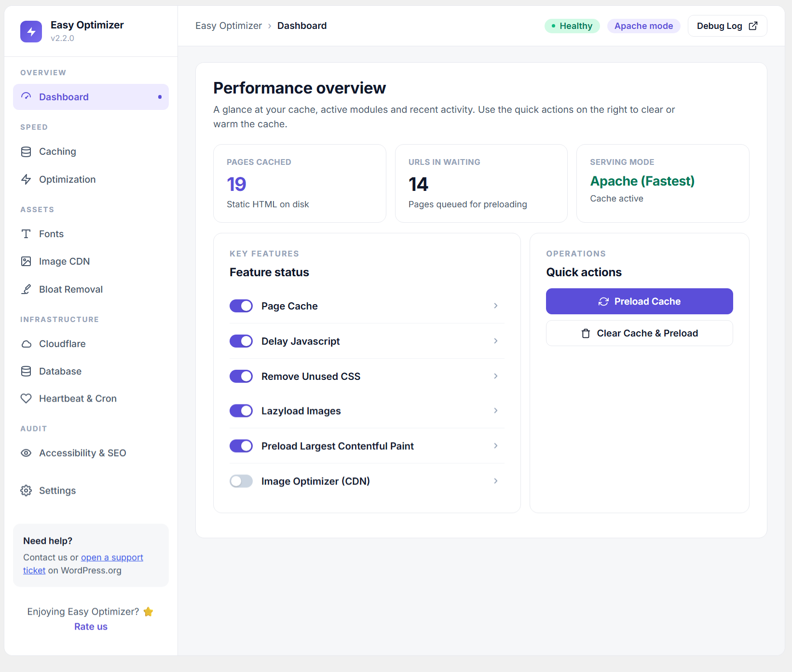The height and width of the screenshot is (672, 792).
Task: Open the Caching menu item
Action: coord(91,152)
